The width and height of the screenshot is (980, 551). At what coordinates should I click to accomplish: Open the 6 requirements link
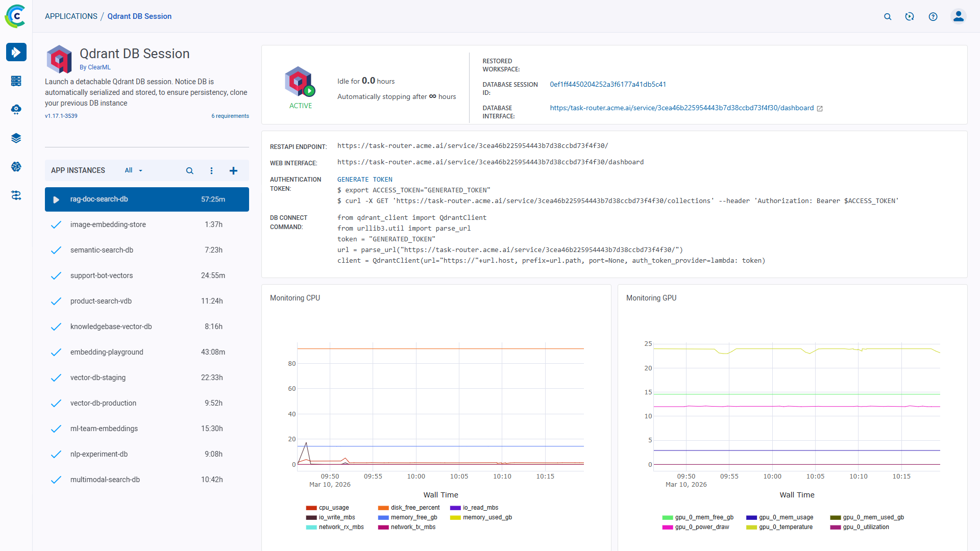point(230,116)
